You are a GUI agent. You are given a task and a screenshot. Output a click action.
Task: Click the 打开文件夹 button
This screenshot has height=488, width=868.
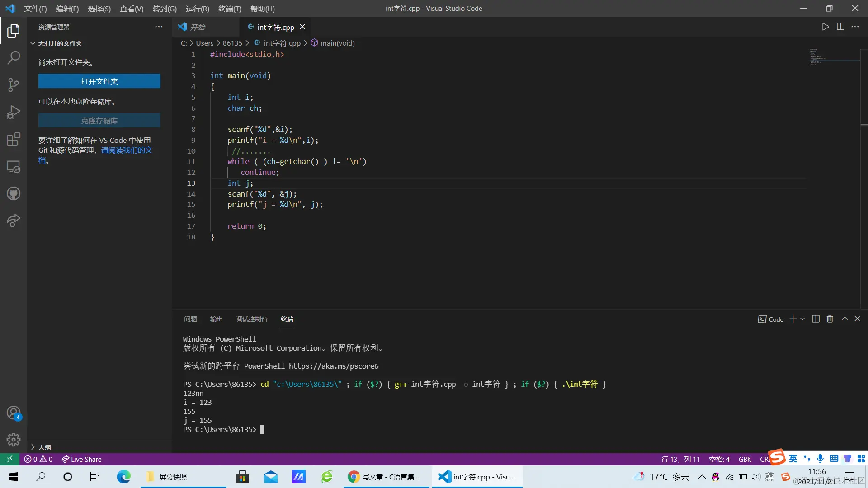click(99, 81)
